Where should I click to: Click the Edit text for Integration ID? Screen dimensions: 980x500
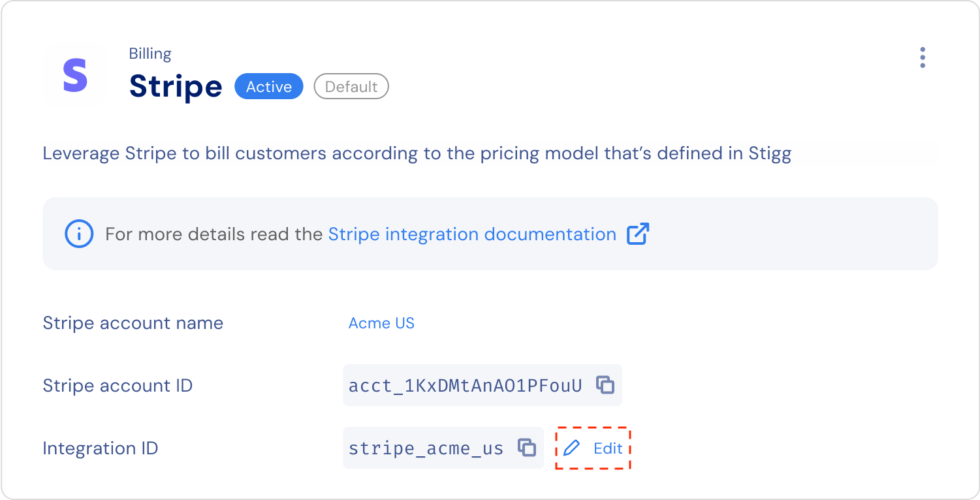608,448
